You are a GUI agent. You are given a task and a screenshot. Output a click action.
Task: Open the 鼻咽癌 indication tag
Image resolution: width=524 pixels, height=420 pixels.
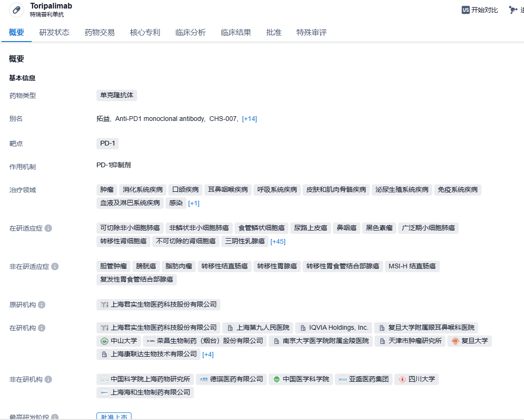coord(347,228)
